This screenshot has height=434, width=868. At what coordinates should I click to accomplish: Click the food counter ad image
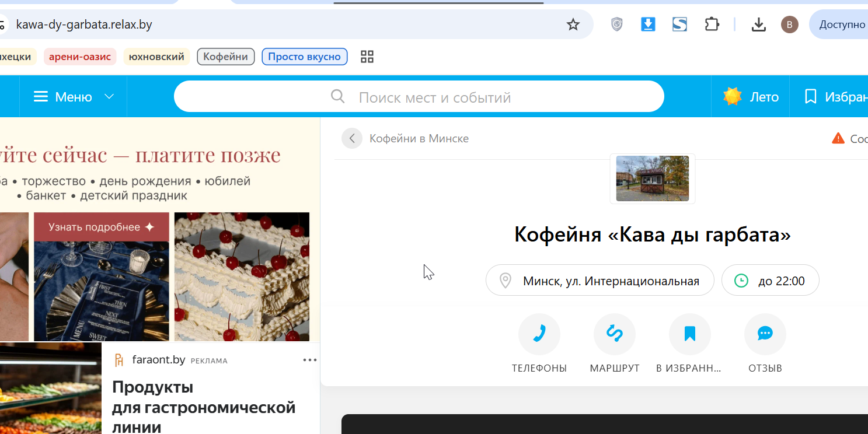point(51,388)
